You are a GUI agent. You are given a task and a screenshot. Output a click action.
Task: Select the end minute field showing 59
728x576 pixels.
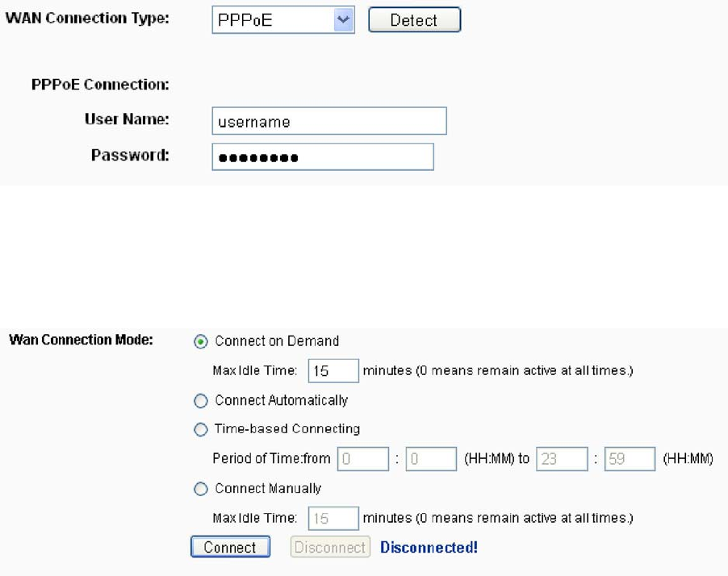point(630,459)
